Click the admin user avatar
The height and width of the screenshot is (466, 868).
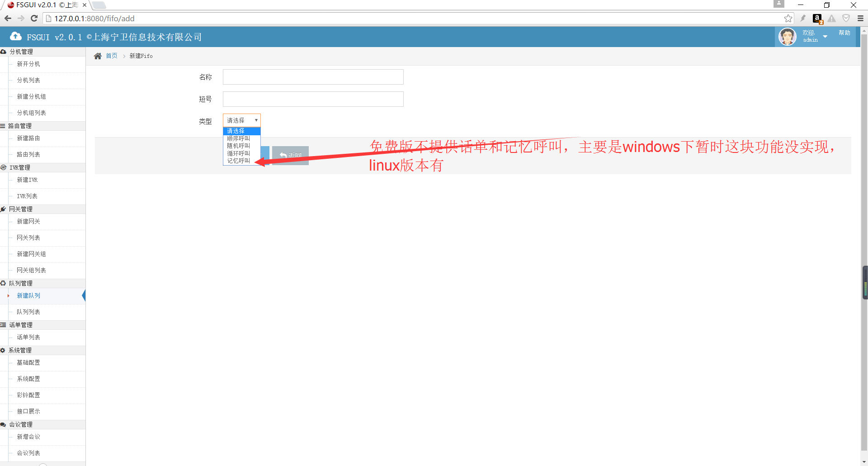coord(787,37)
